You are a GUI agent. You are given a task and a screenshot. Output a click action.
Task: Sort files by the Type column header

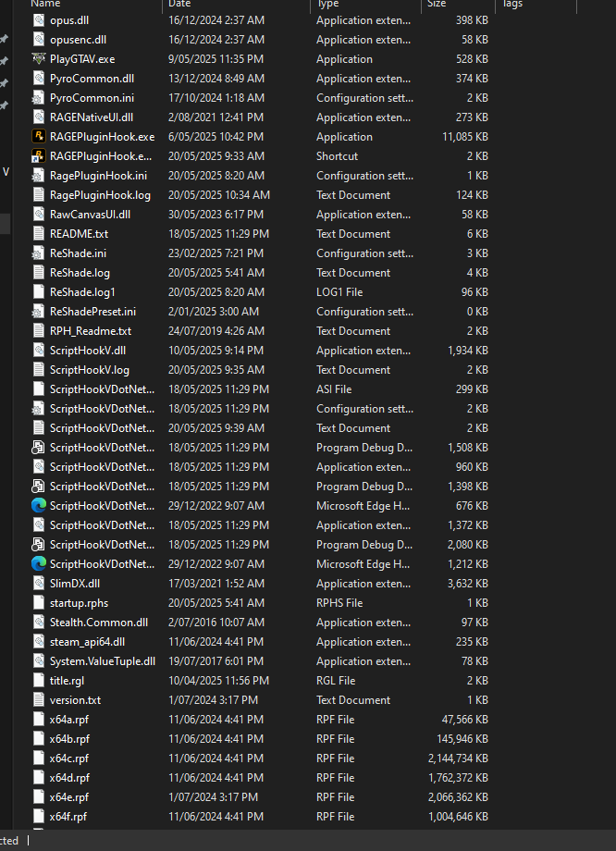tap(328, 4)
